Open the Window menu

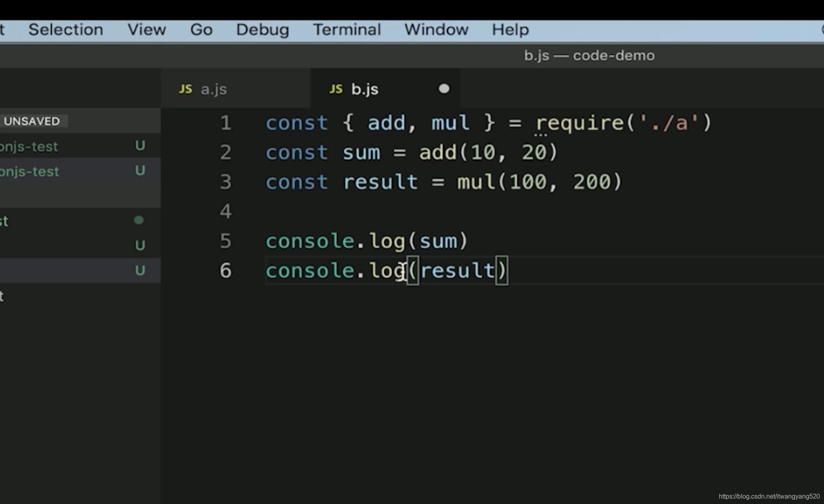point(436,30)
